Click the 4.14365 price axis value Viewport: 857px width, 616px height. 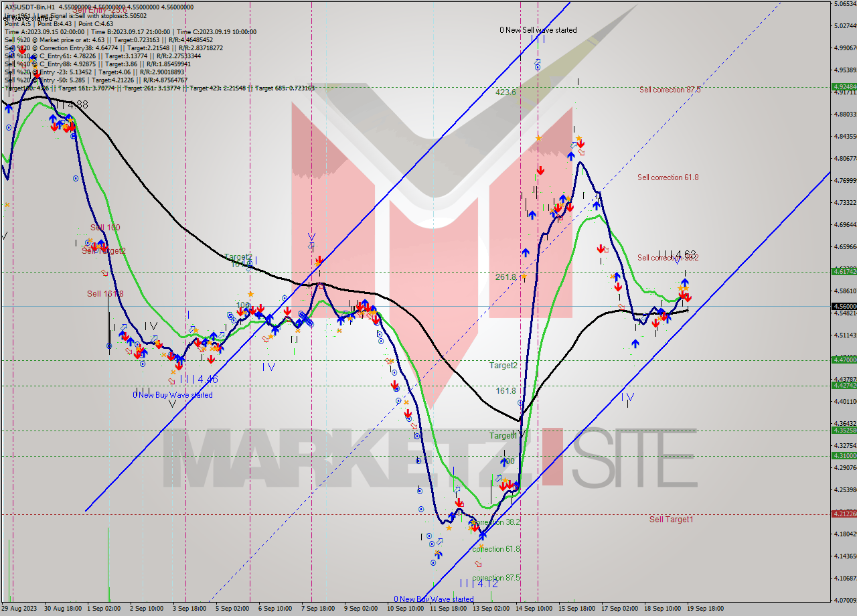pyautogui.click(x=845, y=556)
